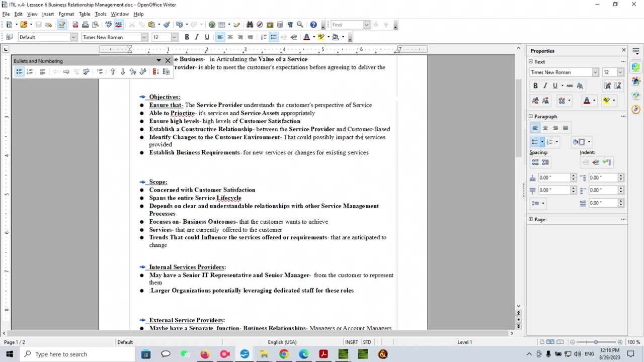This screenshot has height=362, width=644.
Task: Run Spelling and Grammar check
Action: pyautogui.click(x=108, y=24)
